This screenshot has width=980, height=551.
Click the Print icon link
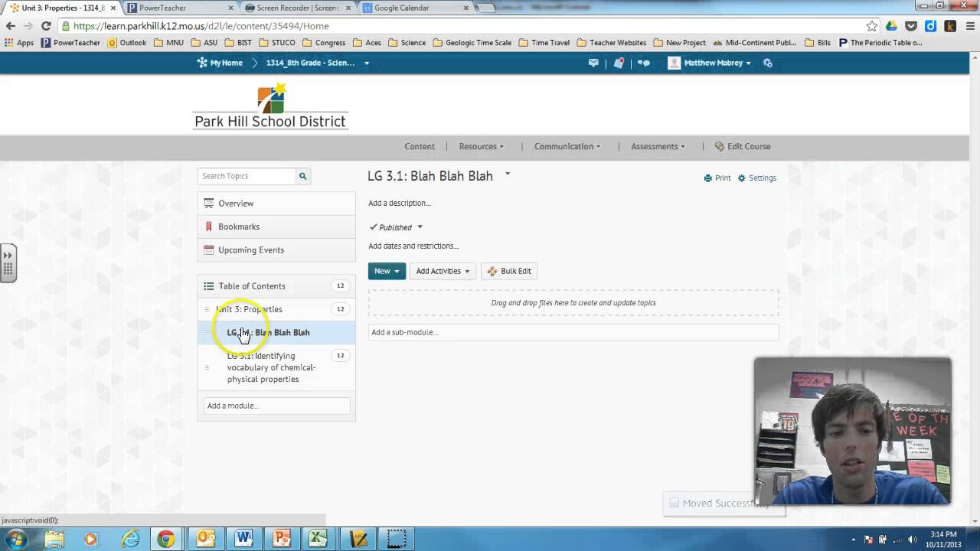[x=717, y=178]
